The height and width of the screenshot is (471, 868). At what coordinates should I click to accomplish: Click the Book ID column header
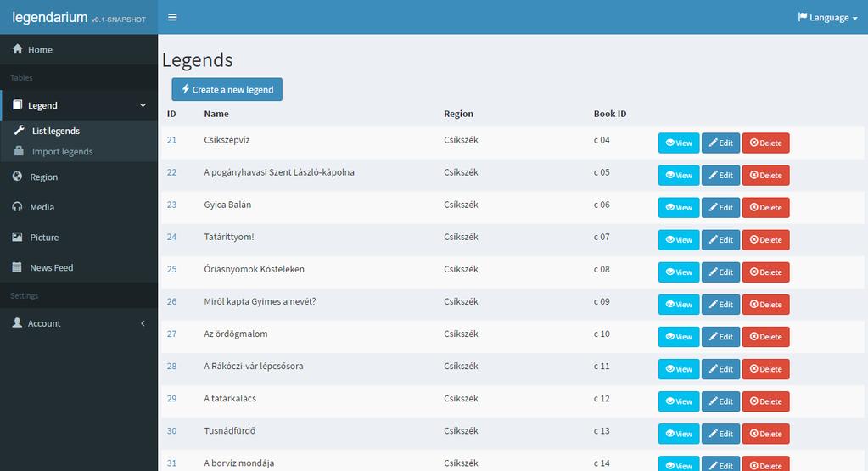tap(610, 114)
